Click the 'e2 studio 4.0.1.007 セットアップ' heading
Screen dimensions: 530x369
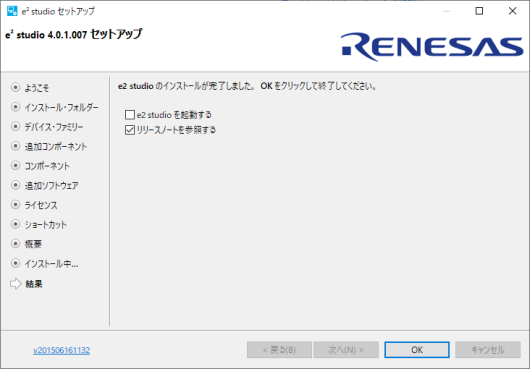click(x=74, y=34)
